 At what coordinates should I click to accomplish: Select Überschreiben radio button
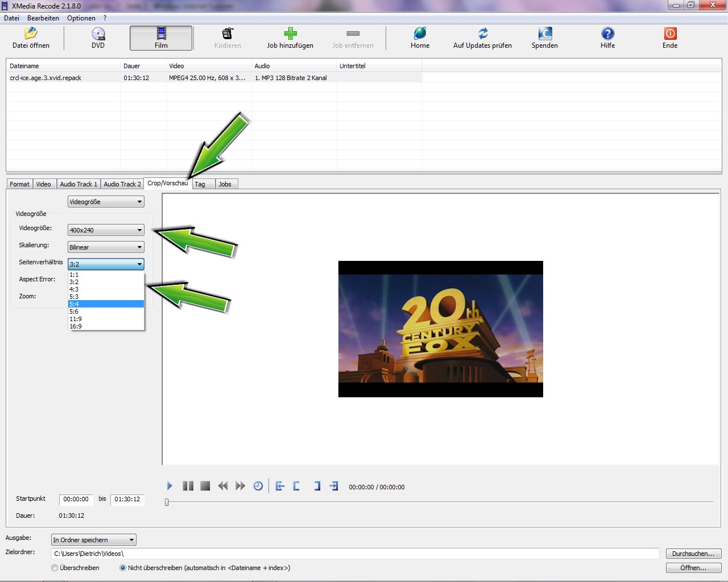pyautogui.click(x=55, y=568)
